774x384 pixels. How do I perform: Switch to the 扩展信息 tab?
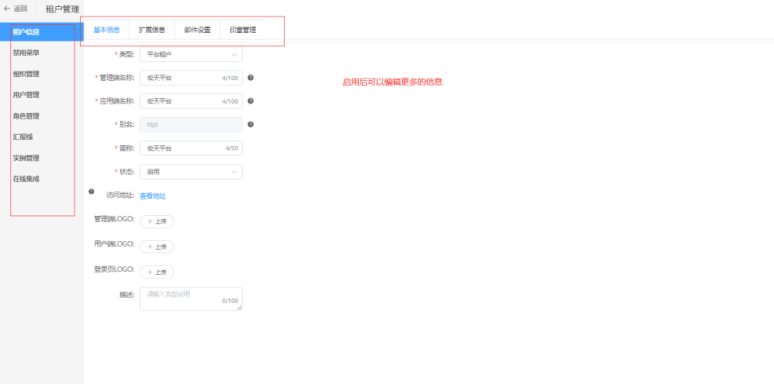(152, 30)
